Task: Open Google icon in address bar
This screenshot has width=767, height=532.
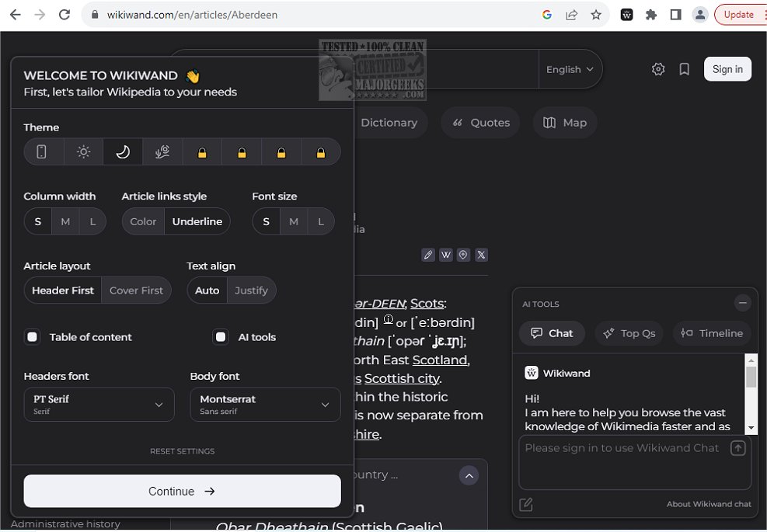Action: coord(547,15)
